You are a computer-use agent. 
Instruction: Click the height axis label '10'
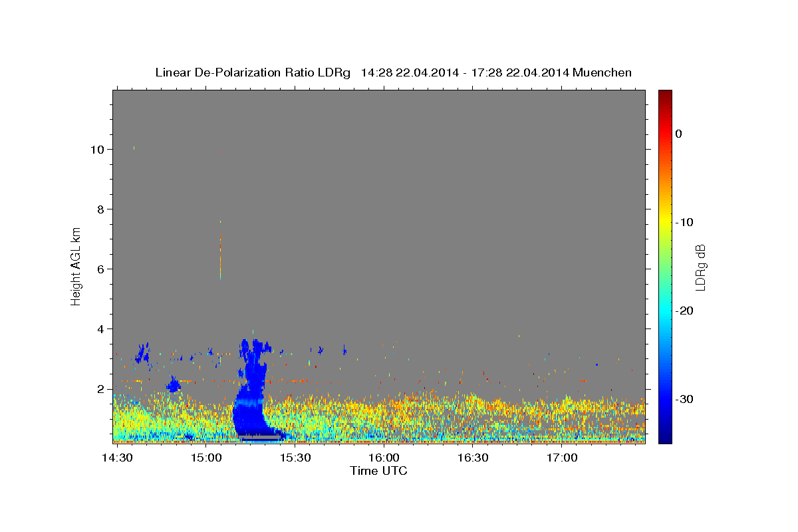98,150
